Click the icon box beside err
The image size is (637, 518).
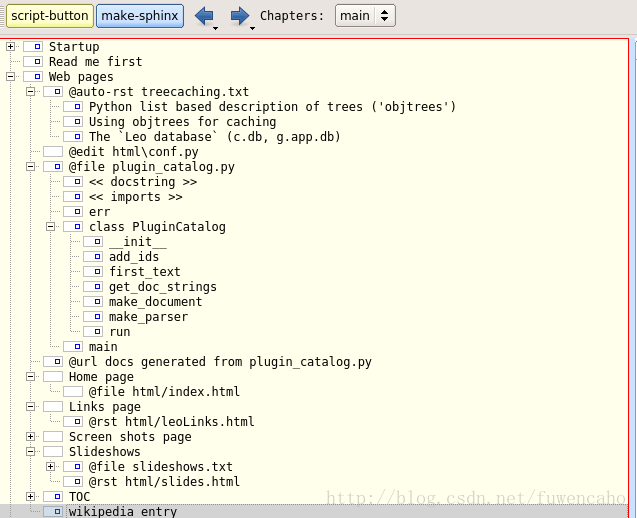pyautogui.click(x=73, y=211)
